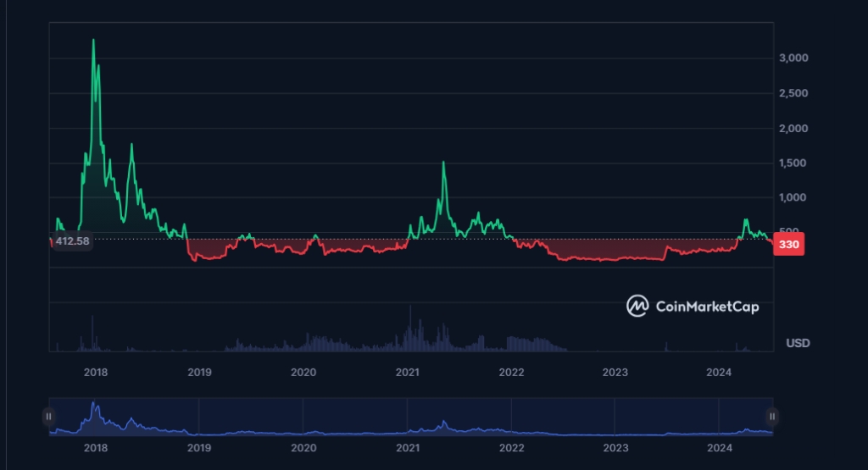The image size is (868, 470).
Task: Click 2020 on the main chart time axis
Action: (x=303, y=372)
